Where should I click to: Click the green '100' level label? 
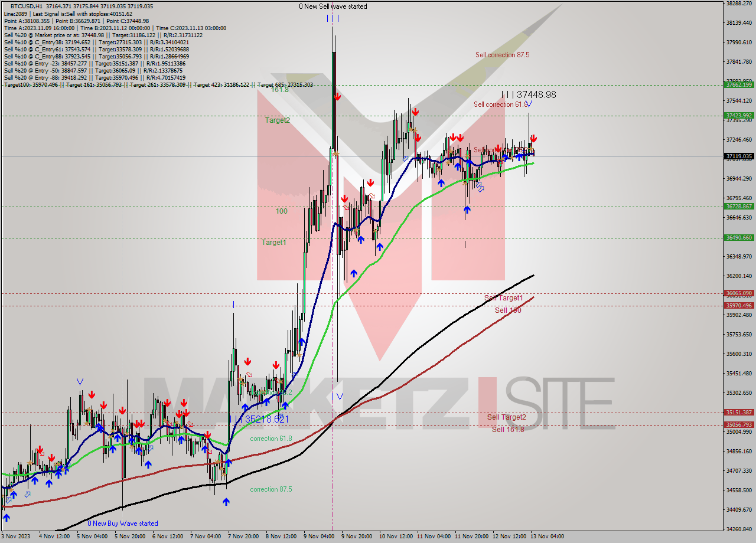coord(282,211)
